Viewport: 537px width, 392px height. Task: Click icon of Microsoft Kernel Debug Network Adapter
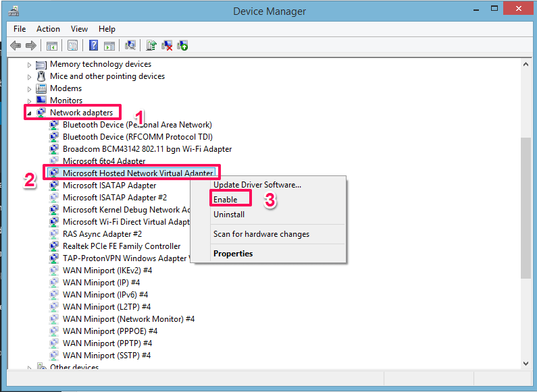click(x=54, y=210)
